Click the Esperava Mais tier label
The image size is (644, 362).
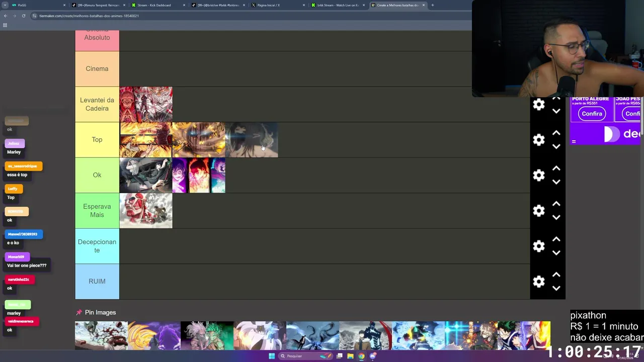click(97, 211)
